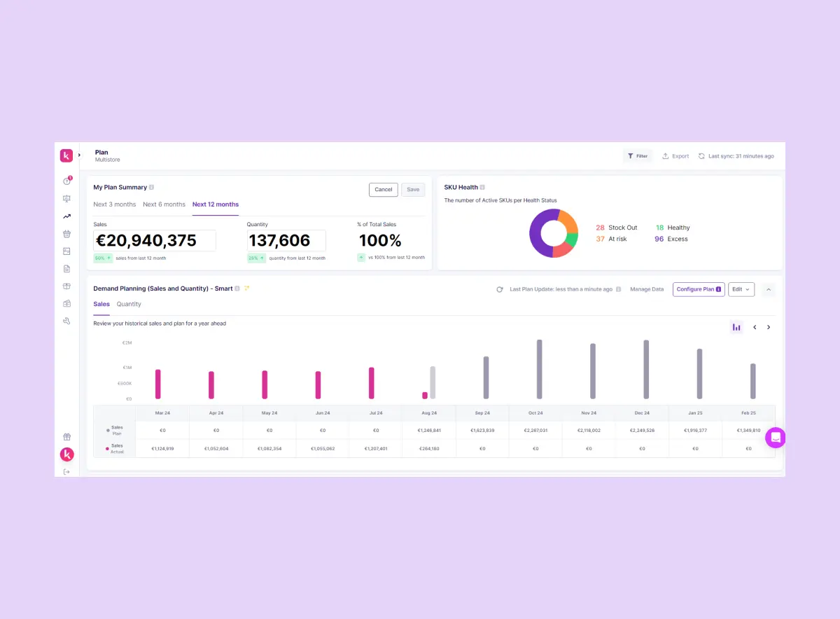Open the help icon with notification badge
This screenshot has width=840, height=619.
coord(66,181)
